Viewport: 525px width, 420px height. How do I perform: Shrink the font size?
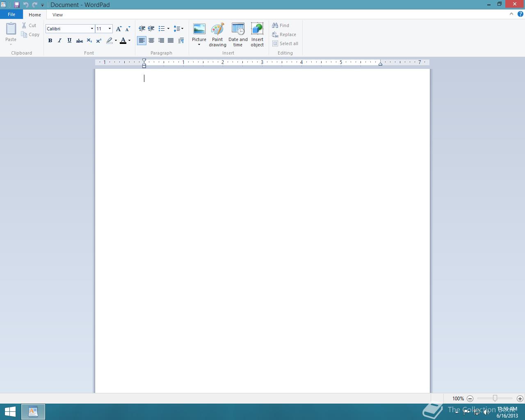coord(128,29)
